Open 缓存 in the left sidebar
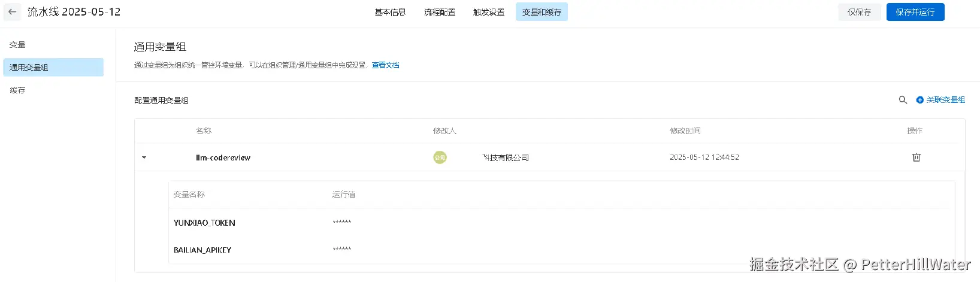The height and width of the screenshot is (282, 980). 17,90
